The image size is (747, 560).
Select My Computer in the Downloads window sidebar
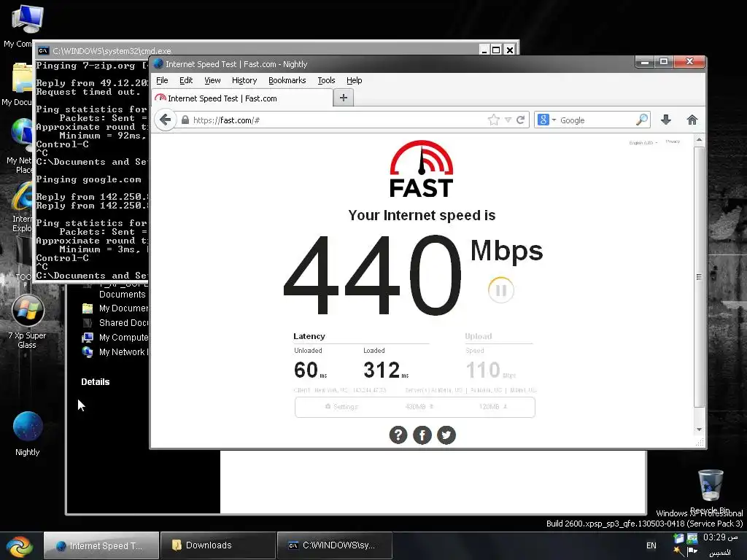(x=116, y=337)
